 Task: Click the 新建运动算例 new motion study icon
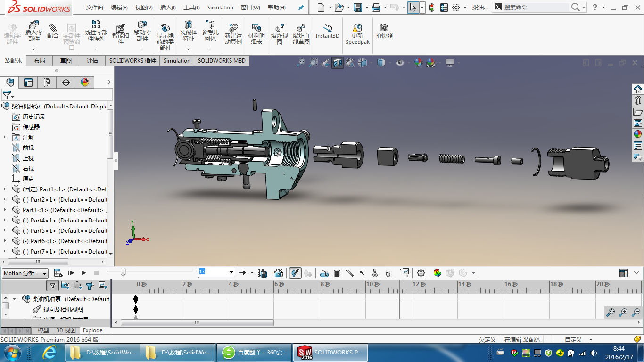coord(233,32)
